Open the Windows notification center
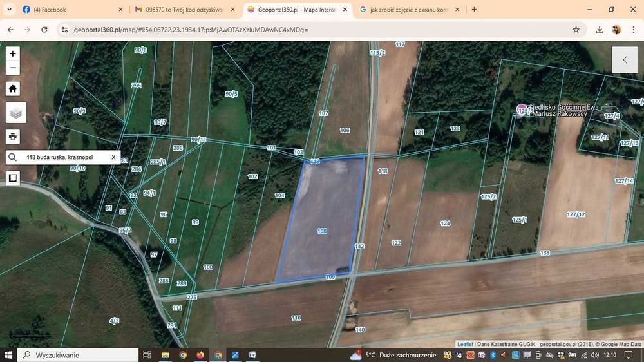 629,355
